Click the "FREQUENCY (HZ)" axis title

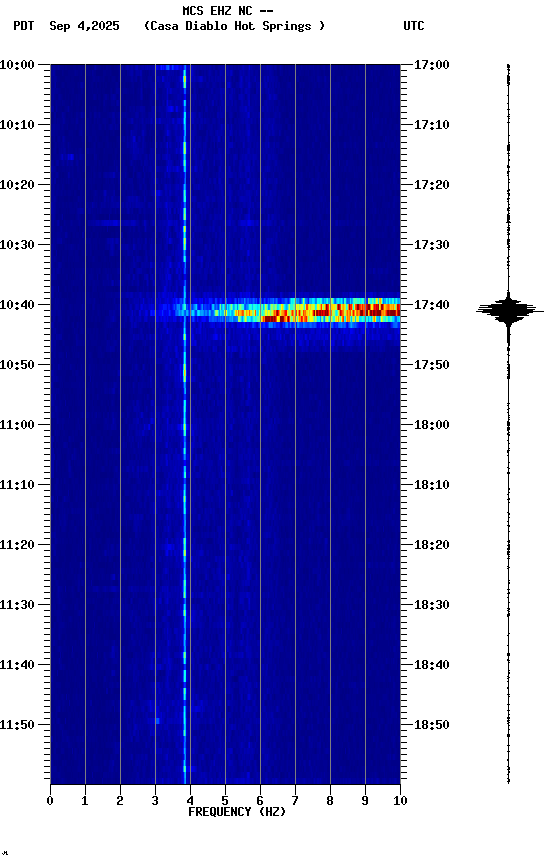point(237,813)
